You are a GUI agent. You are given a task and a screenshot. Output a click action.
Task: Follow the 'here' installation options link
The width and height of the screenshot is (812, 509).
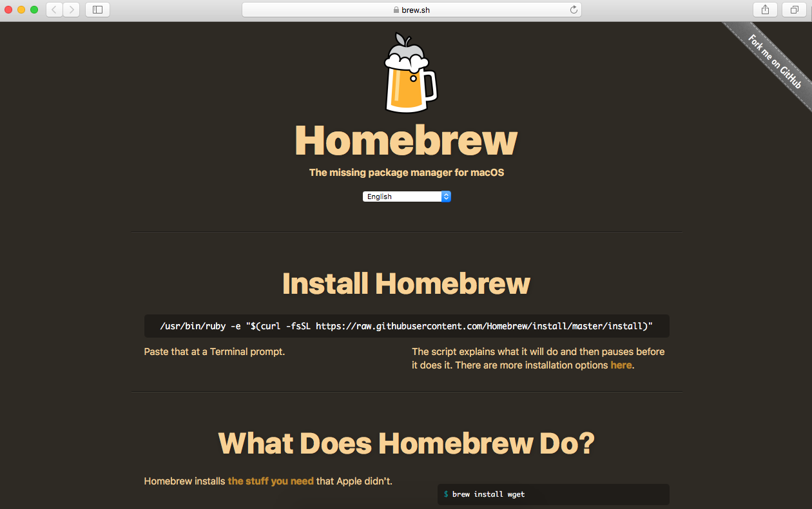(x=621, y=365)
